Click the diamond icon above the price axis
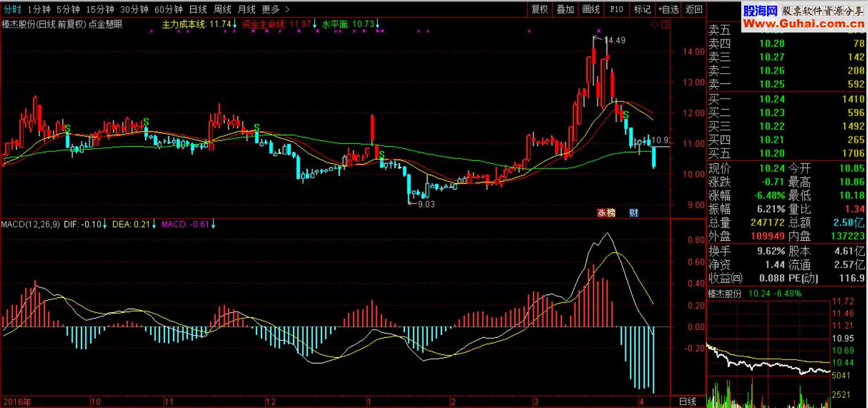The height and width of the screenshot is (408, 868). click(x=655, y=25)
